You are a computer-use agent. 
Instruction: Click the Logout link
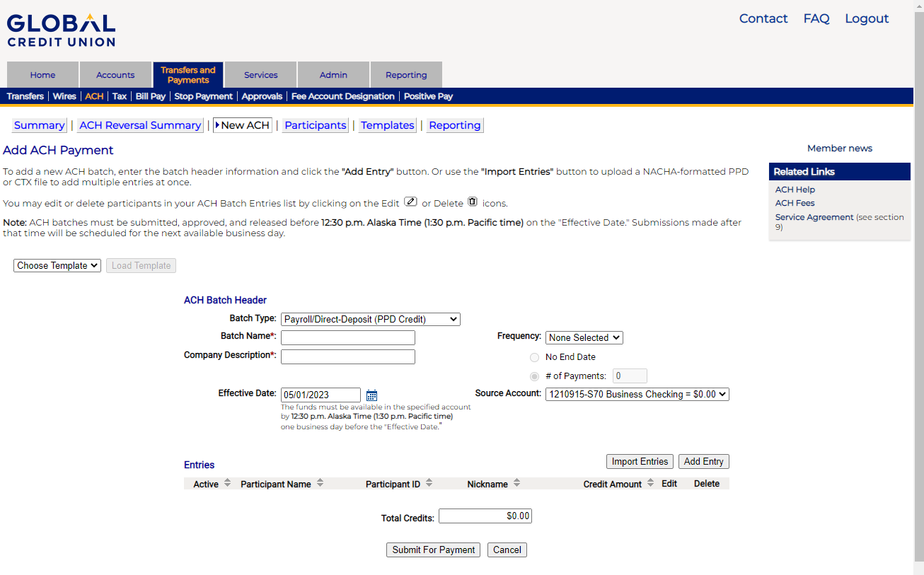(x=867, y=19)
